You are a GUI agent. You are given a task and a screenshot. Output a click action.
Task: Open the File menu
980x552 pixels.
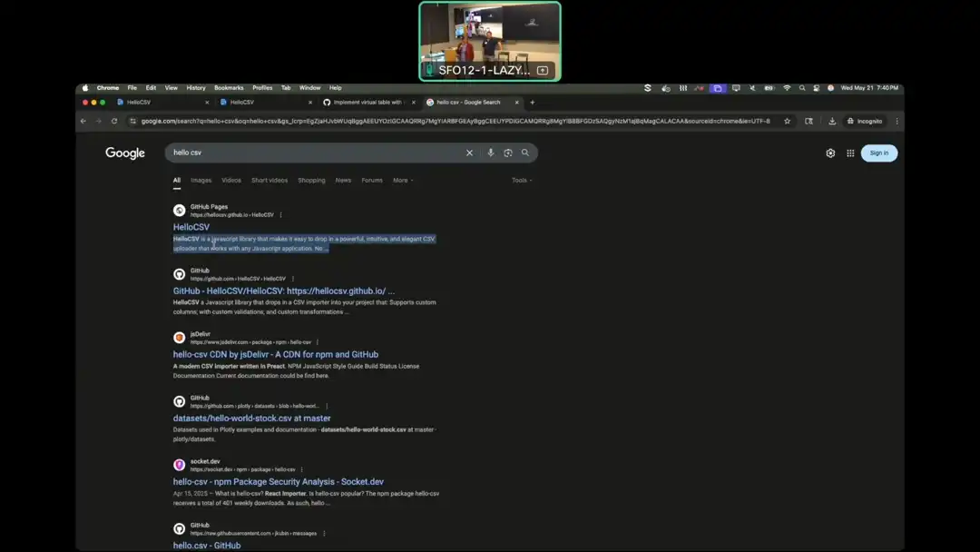[x=132, y=88]
